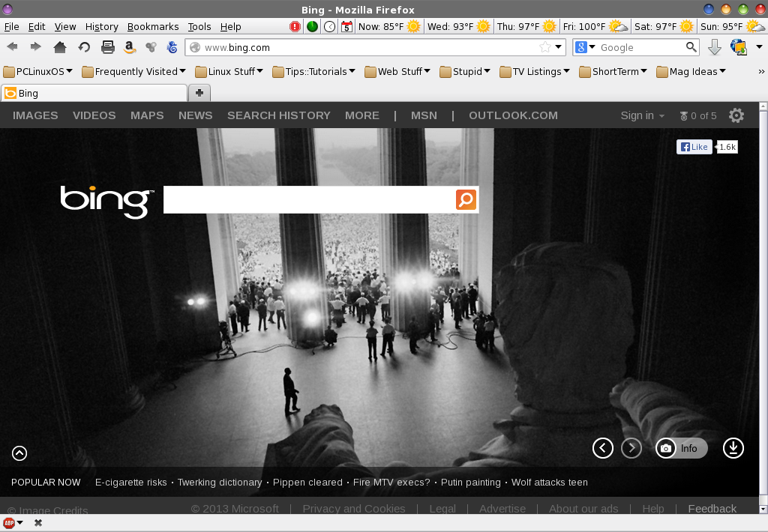Reload the page with the refresh icon
This screenshot has width=768, height=532.
(x=84, y=47)
